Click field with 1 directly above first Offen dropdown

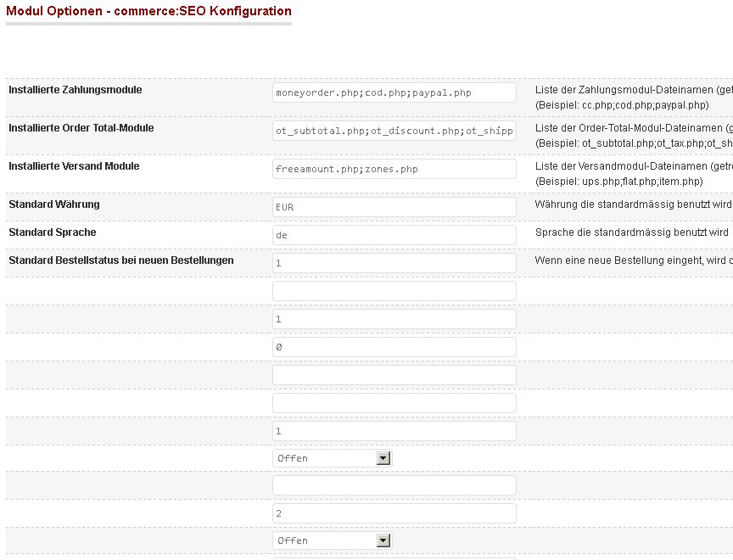coord(394,431)
